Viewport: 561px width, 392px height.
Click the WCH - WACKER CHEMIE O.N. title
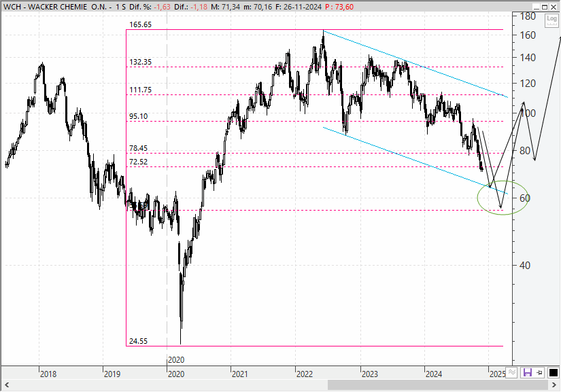click(x=55, y=7)
